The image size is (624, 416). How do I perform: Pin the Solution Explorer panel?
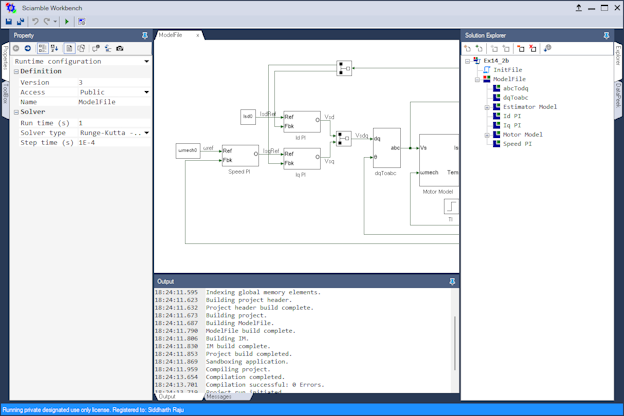pos(606,35)
